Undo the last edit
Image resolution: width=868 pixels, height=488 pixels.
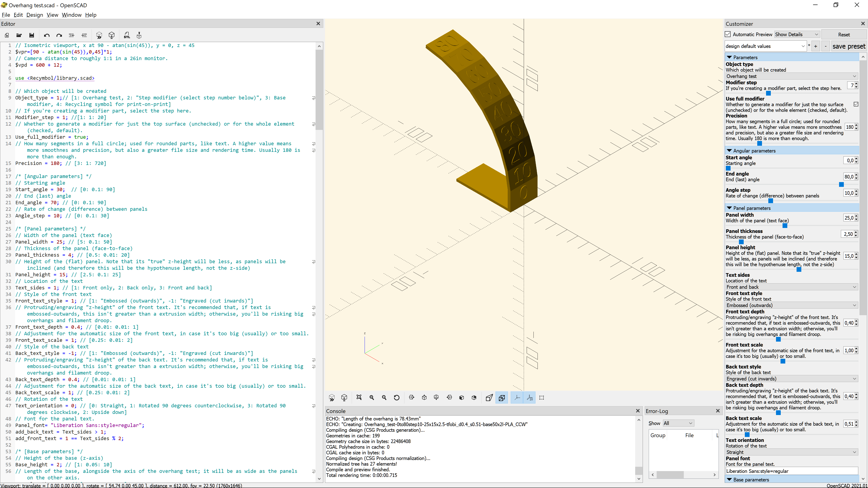pyautogui.click(x=47, y=35)
